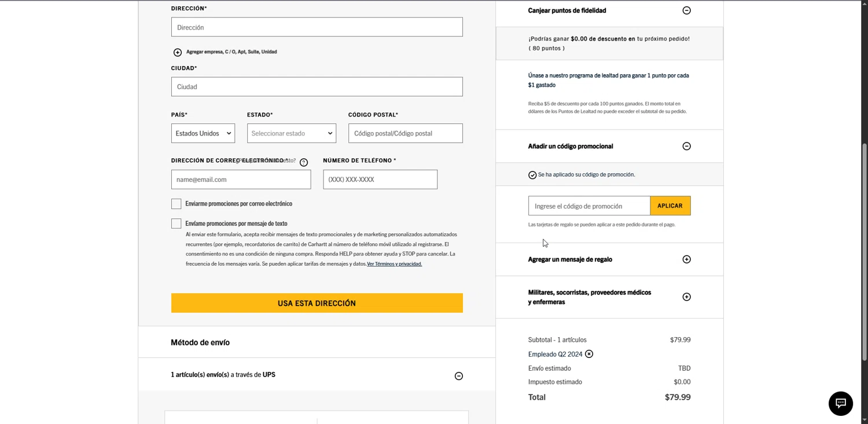Image resolution: width=868 pixels, height=424 pixels.
Task: Click the page vertical scrollbar thumb
Action: tap(865, 252)
